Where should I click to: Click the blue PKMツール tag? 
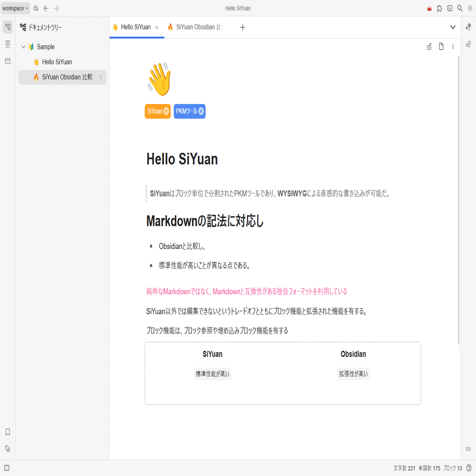click(x=186, y=111)
